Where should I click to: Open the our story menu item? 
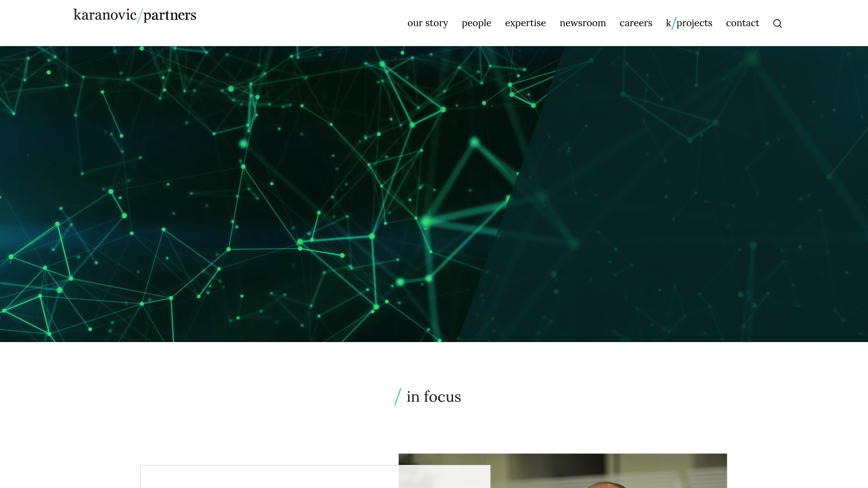coord(428,23)
